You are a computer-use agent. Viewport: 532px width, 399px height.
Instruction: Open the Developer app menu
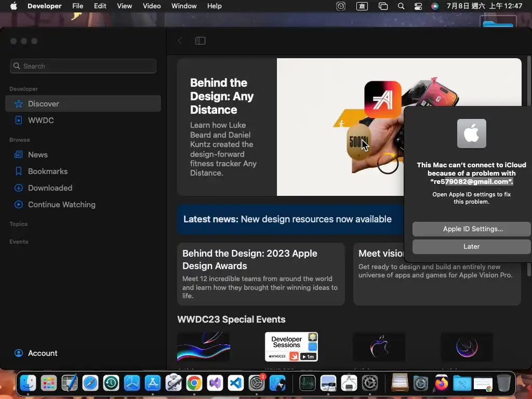pos(45,6)
